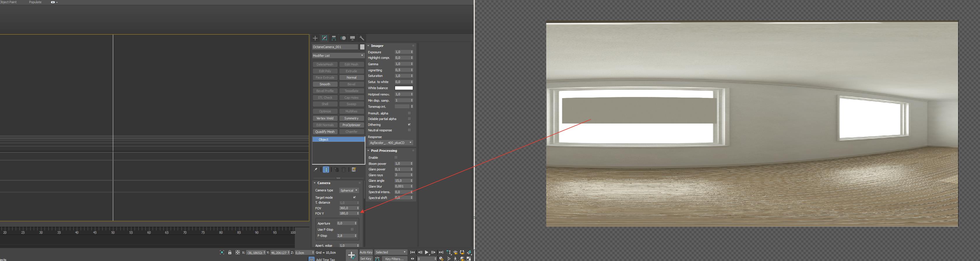Viewport: 980px width, 261px height.
Task: Open the Selected key filter dropdown
Action: click(x=391, y=252)
